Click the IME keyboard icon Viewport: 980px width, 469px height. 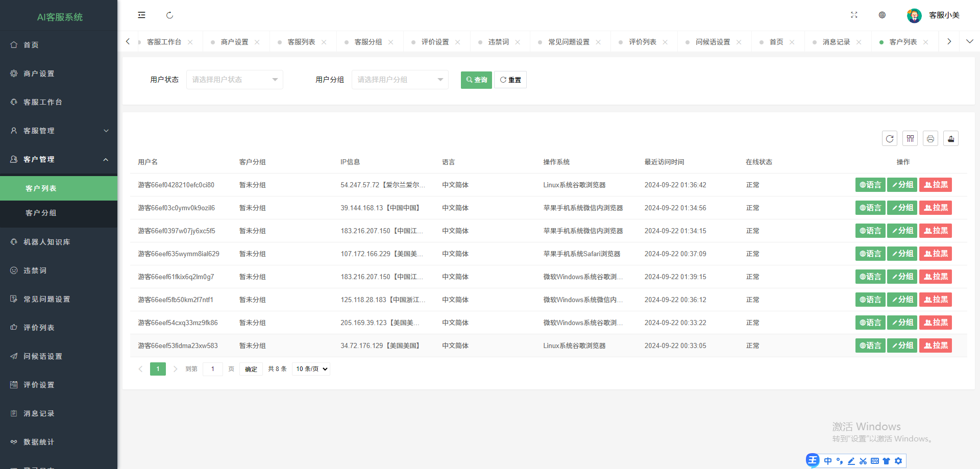coord(875,461)
